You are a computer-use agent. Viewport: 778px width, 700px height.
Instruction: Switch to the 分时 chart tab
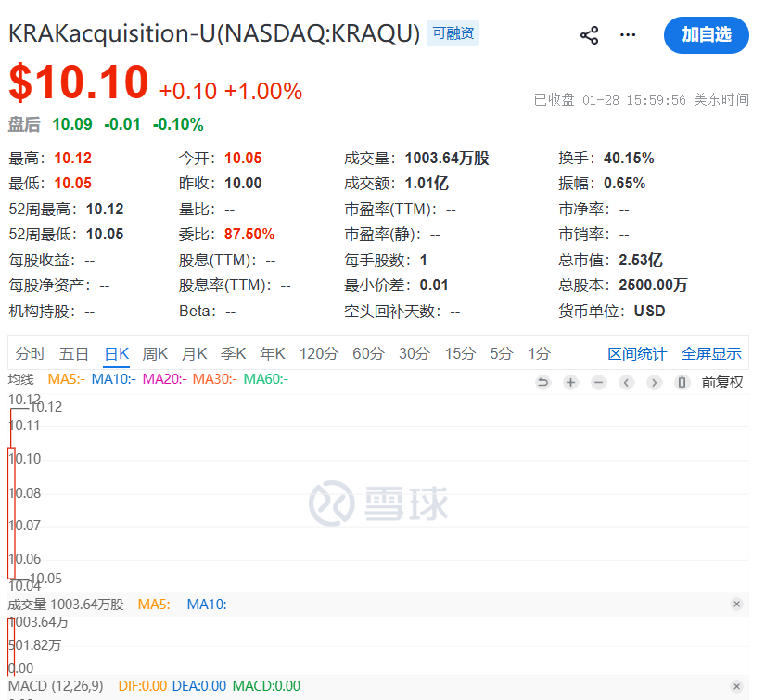pyautogui.click(x=30, y=353)
